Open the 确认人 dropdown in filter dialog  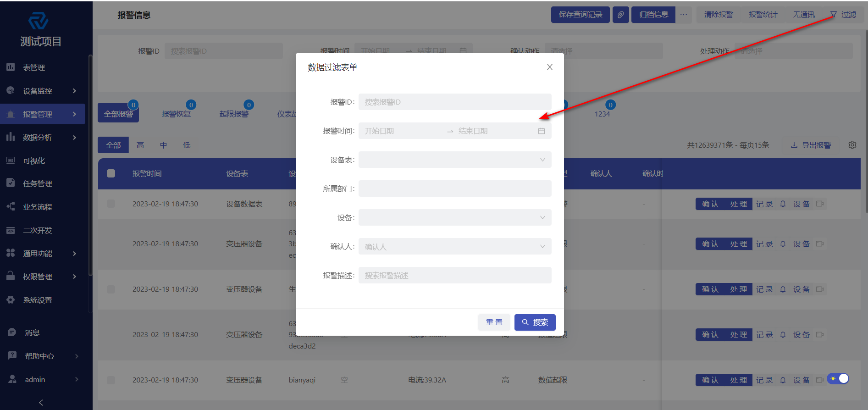pos(455,246)
